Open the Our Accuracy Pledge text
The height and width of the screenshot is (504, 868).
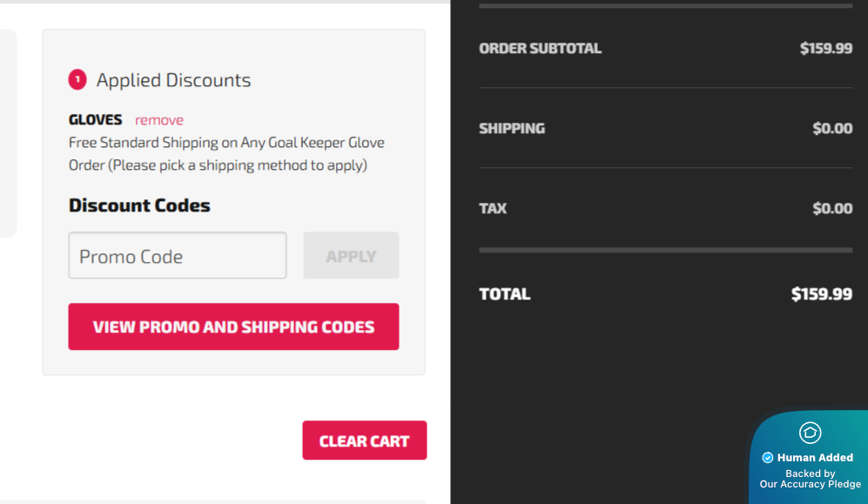point(810,484)
